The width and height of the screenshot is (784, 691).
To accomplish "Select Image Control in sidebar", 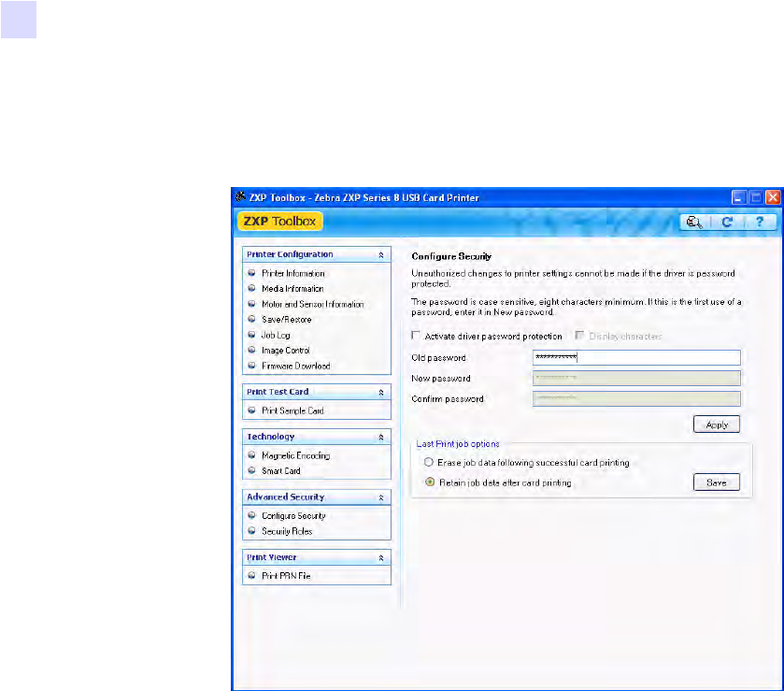I will [x=286, y=351].
